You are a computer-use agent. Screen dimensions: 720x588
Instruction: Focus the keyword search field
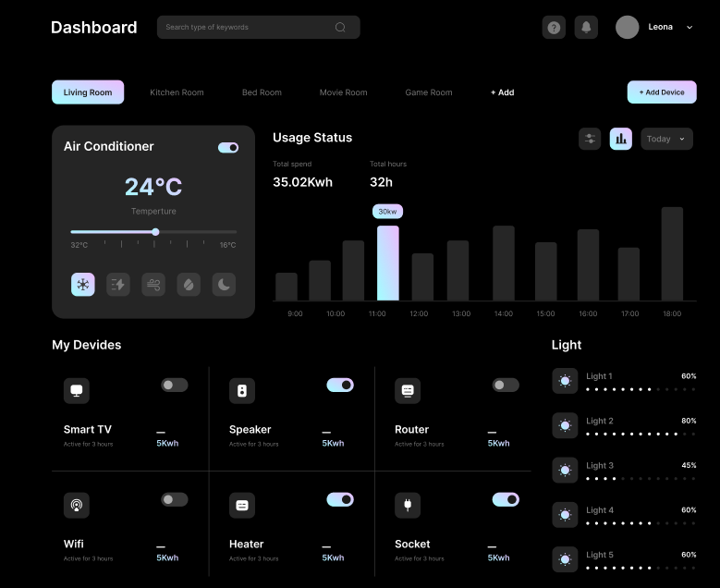coord(248,28)
